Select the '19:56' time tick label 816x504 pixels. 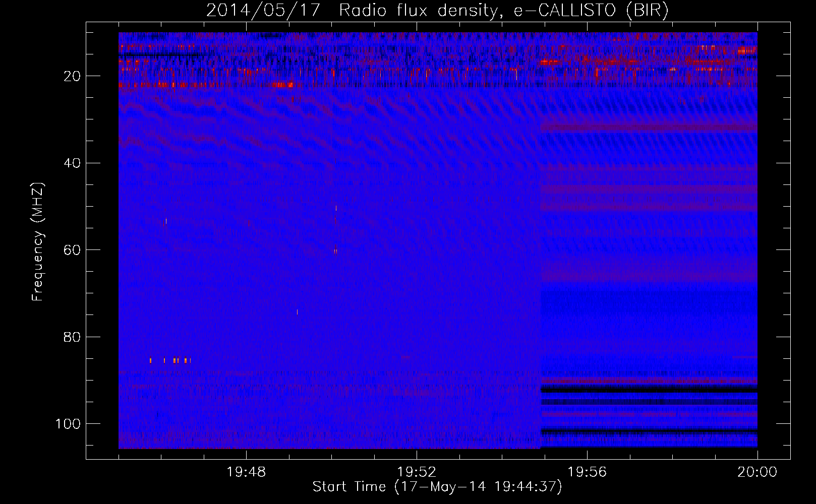(x=587, y=472)
